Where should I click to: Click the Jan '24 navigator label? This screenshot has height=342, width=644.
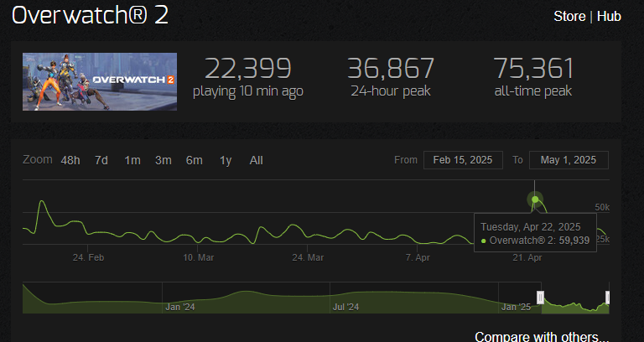pos(180,307)
